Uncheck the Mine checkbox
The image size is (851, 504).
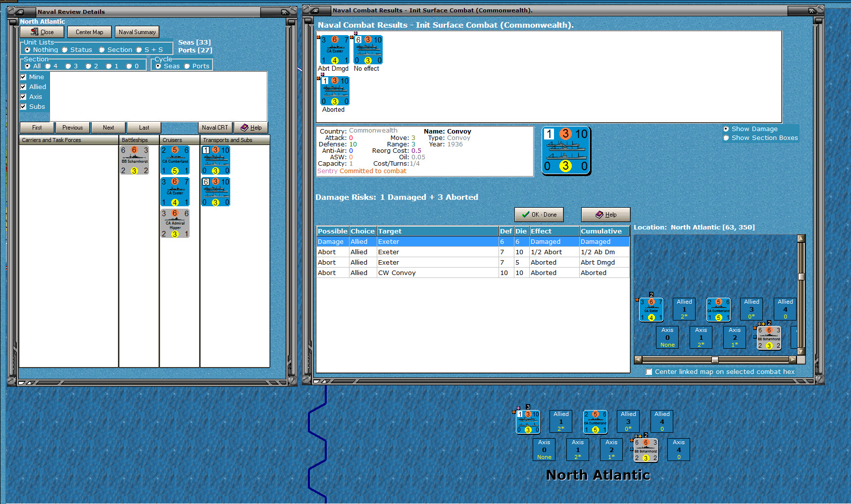tap(23, 77)
